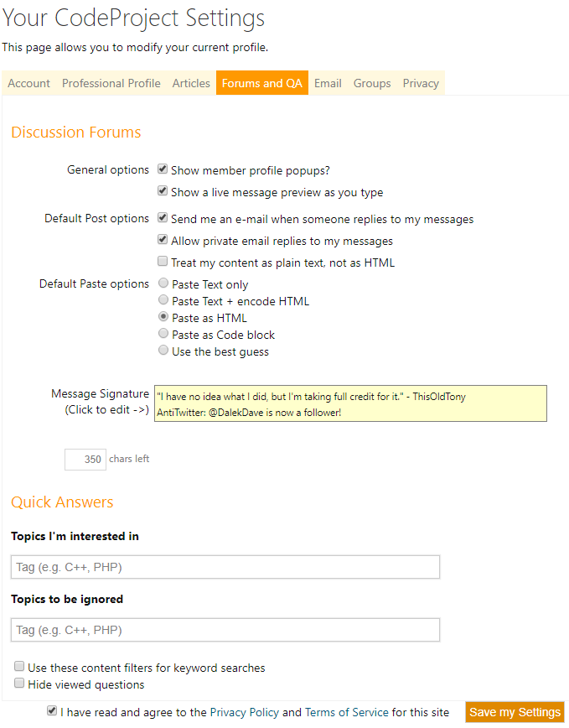The image size is (569, 728).
Task: Focus Topics to be ignored tag field
Action: (x=225, y=630)
